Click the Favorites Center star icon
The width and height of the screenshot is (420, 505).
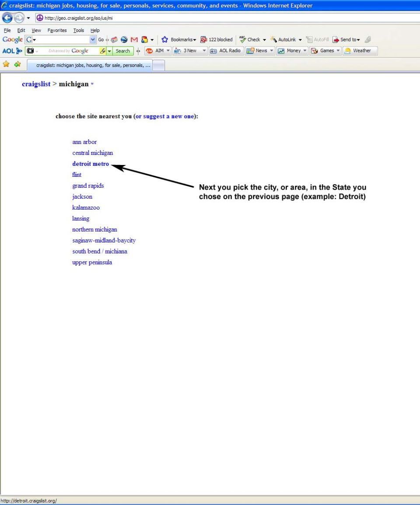coord(6,64)
